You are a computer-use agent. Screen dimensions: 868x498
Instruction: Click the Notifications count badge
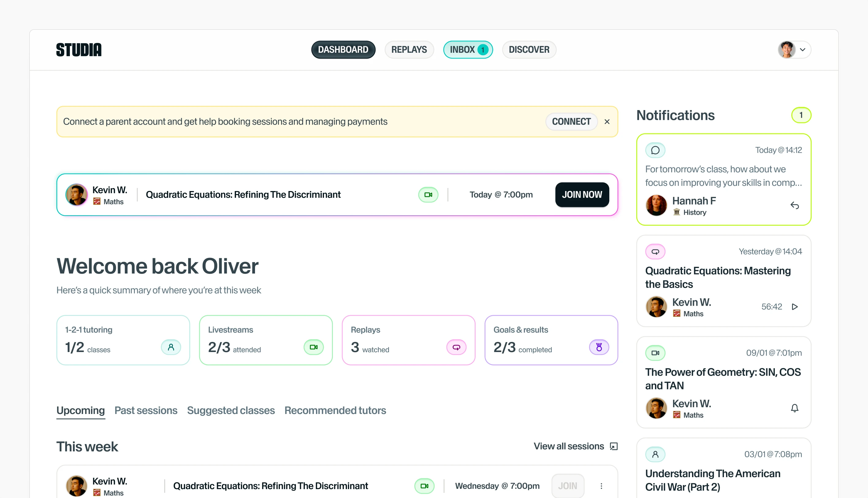[x=801, y=115]
